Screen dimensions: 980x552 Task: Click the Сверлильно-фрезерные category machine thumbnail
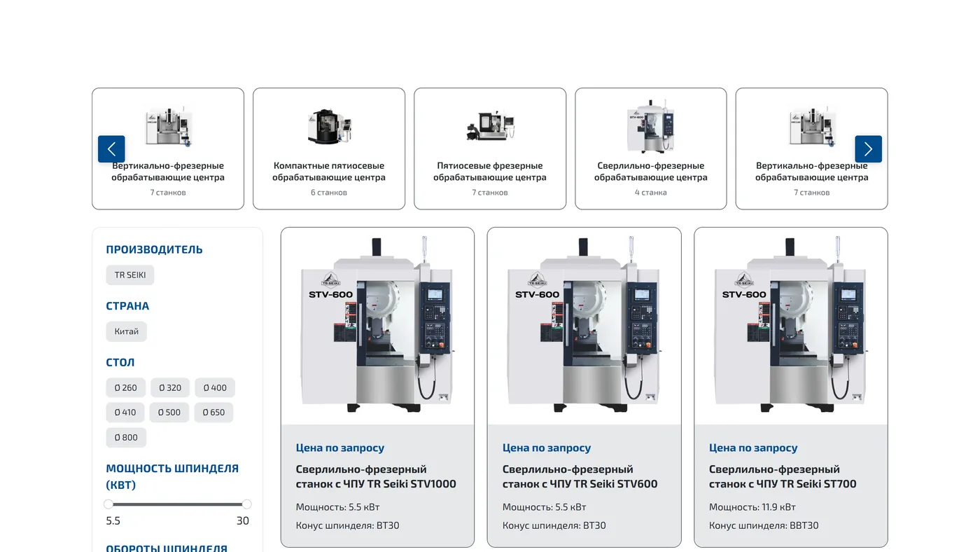(650, 126)
